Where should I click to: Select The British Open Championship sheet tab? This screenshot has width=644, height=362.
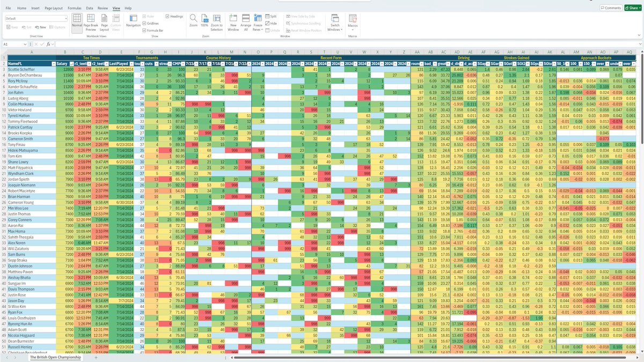55,357
